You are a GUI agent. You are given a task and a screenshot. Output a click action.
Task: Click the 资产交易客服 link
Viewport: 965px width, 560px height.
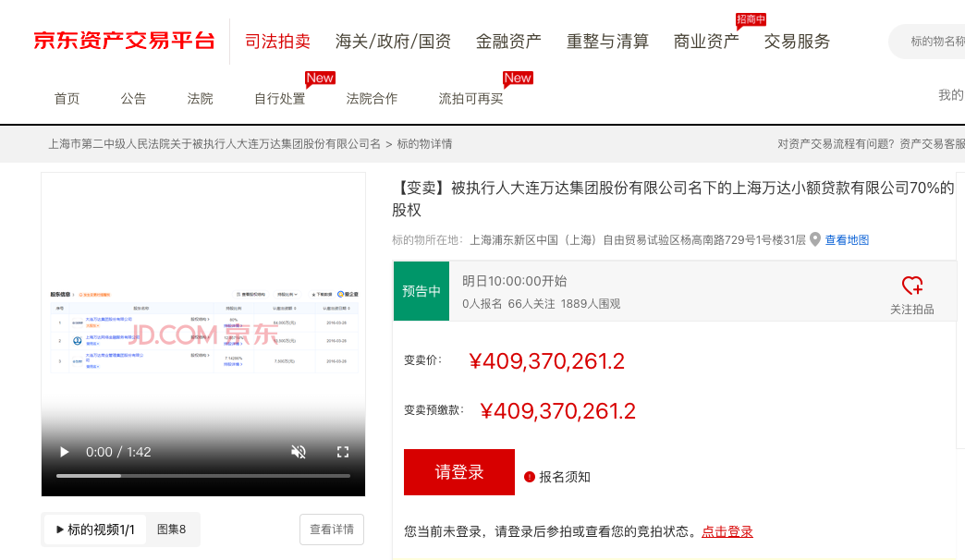tap(933, 144)
